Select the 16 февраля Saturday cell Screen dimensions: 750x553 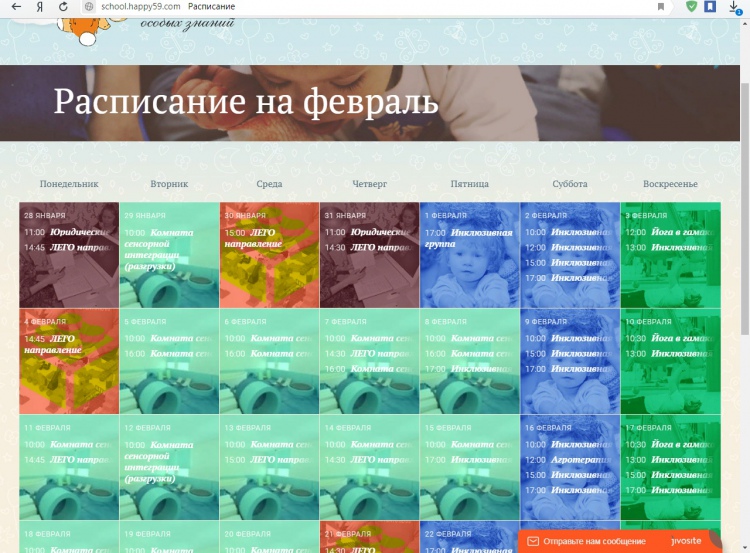[569, 467]
